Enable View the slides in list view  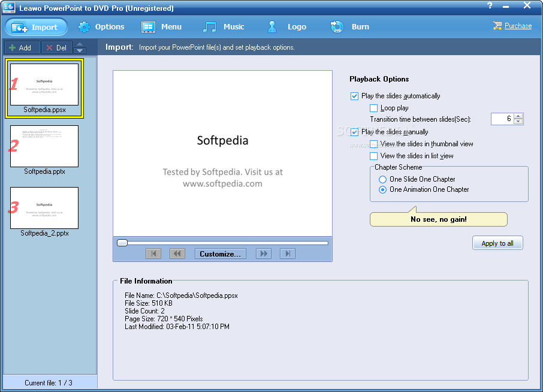373,156
